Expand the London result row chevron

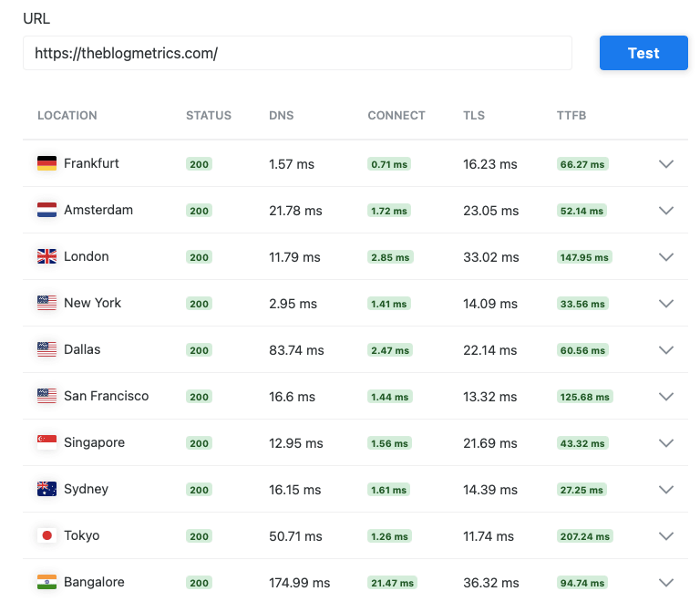pos(666,257)
